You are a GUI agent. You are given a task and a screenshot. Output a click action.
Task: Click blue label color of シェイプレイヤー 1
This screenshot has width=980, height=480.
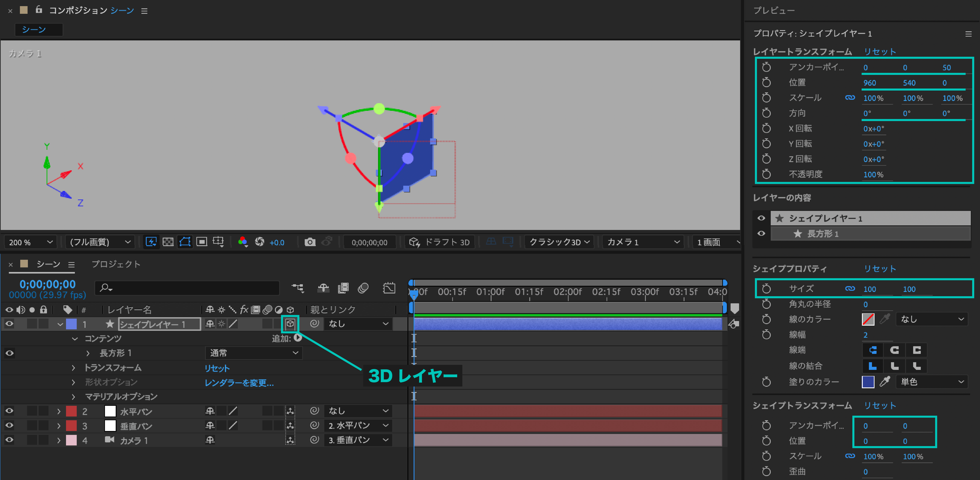click(x=71, y=324)
